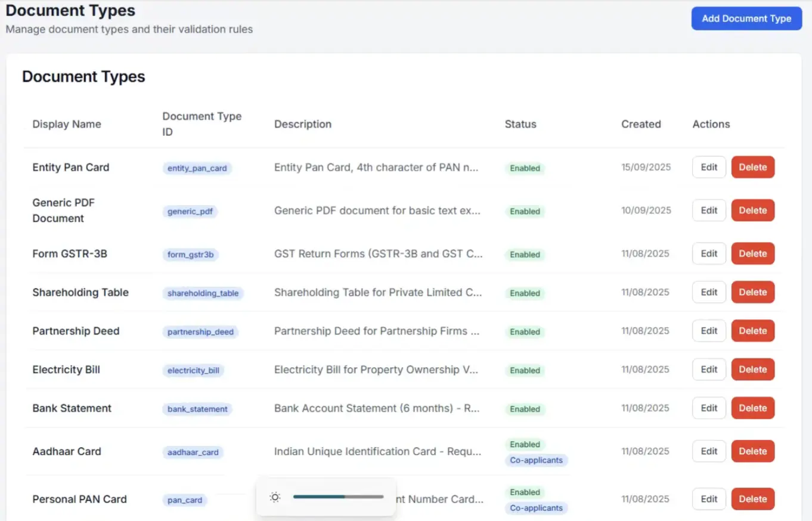The width and height of the screenshot is (812, 521).
Task: Edit the Entity Pan Card row
Action: pyautogui.click(x=709, y=168)
